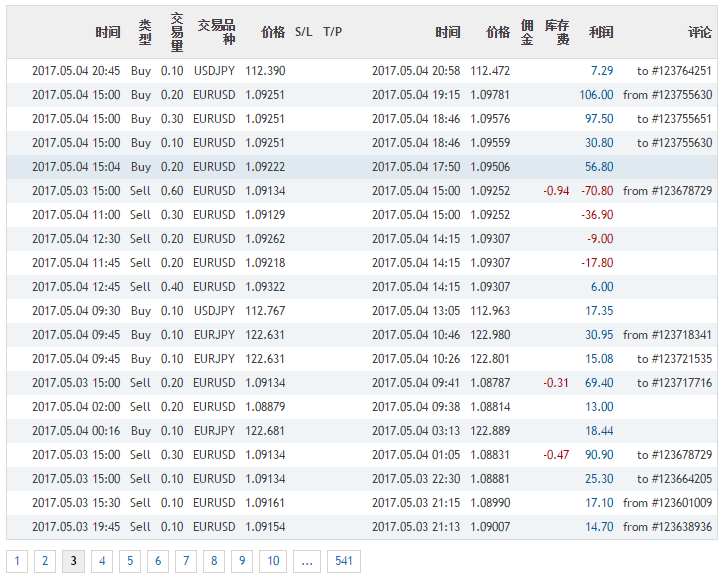724x576 pixels.
Task: Click open price 112.390
Action: click(x=265, y=71)
